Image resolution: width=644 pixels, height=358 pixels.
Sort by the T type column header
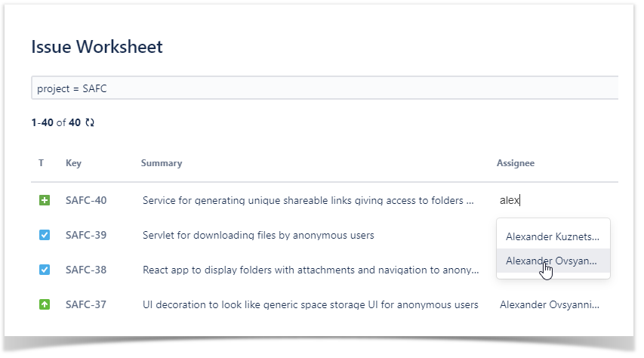coord(42,163)
